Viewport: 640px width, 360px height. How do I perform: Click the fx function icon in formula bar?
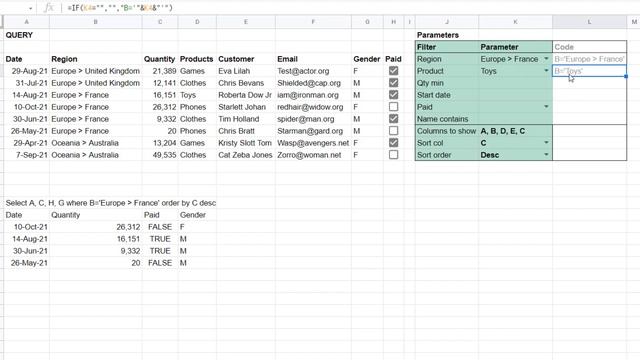pyautogui.click(x=49, y=8)
